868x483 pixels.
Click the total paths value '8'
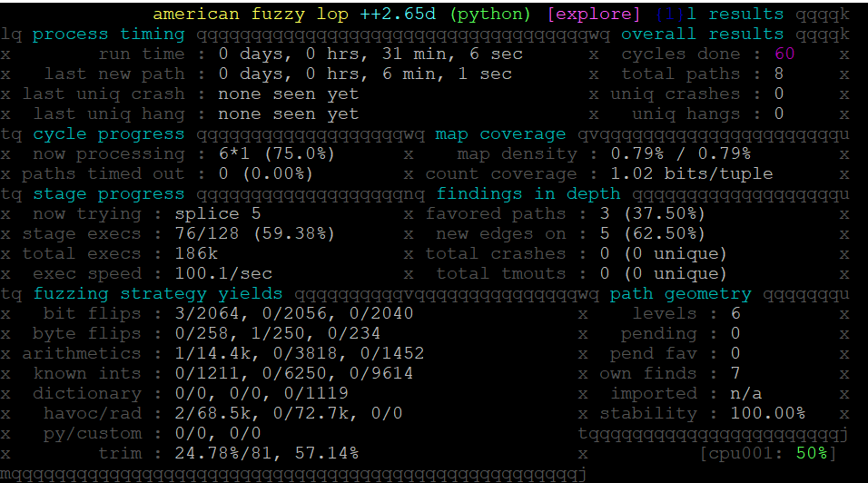click(779, 74)
